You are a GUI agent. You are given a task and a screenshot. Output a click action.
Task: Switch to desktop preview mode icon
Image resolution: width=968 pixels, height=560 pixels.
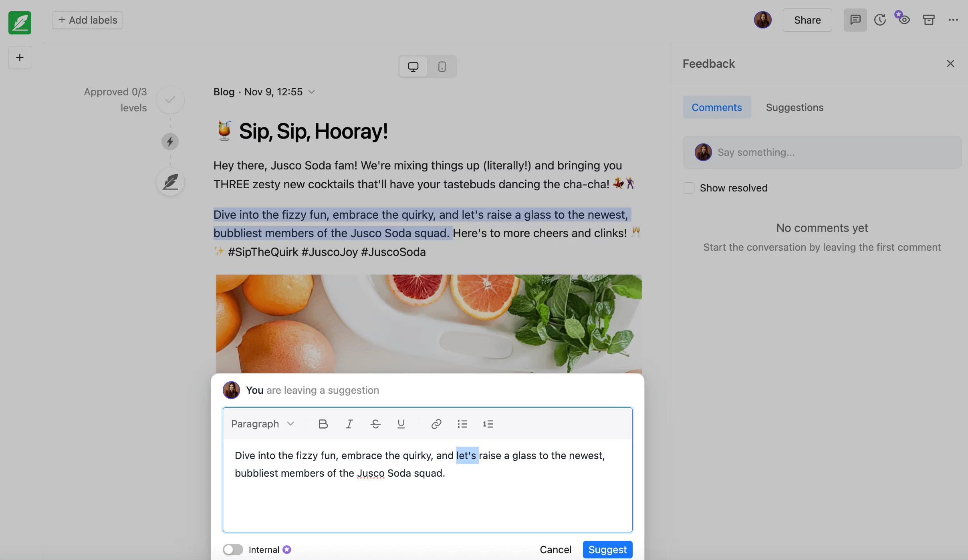tap(413, 66)
